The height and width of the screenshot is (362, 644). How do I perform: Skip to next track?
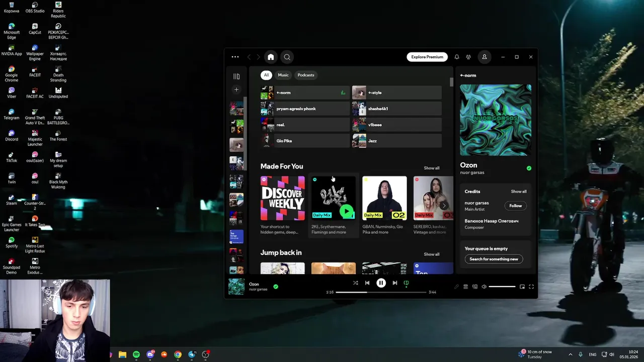395,283
